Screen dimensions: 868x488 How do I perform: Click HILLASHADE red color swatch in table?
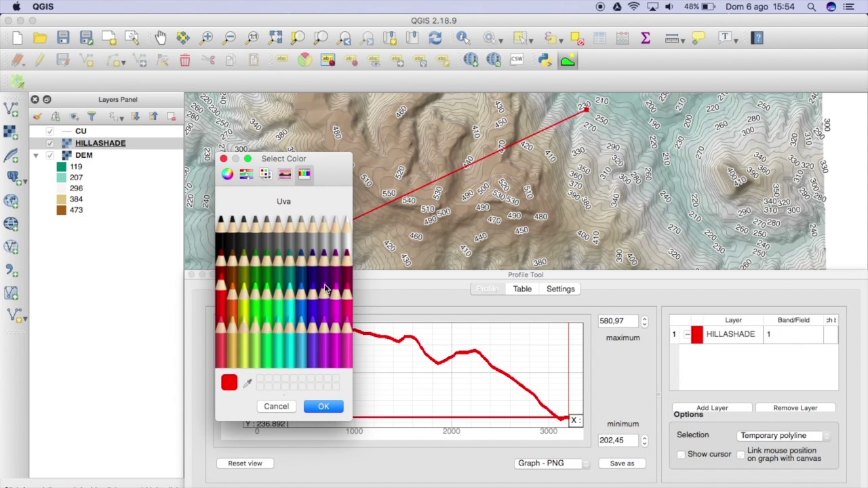[697, 334]
